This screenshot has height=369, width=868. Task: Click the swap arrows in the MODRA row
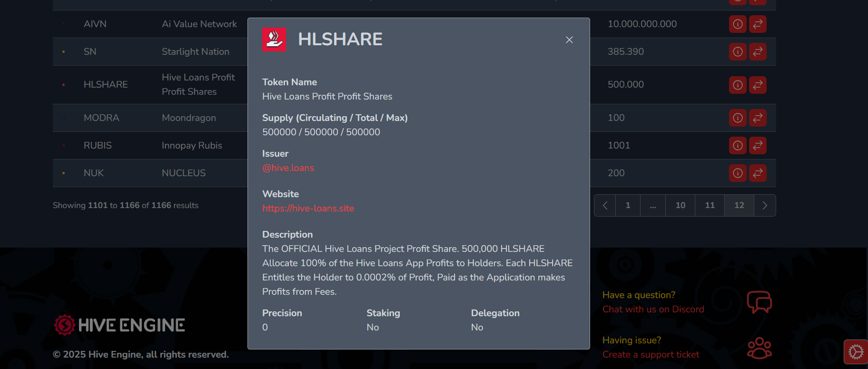pos(758,118)
